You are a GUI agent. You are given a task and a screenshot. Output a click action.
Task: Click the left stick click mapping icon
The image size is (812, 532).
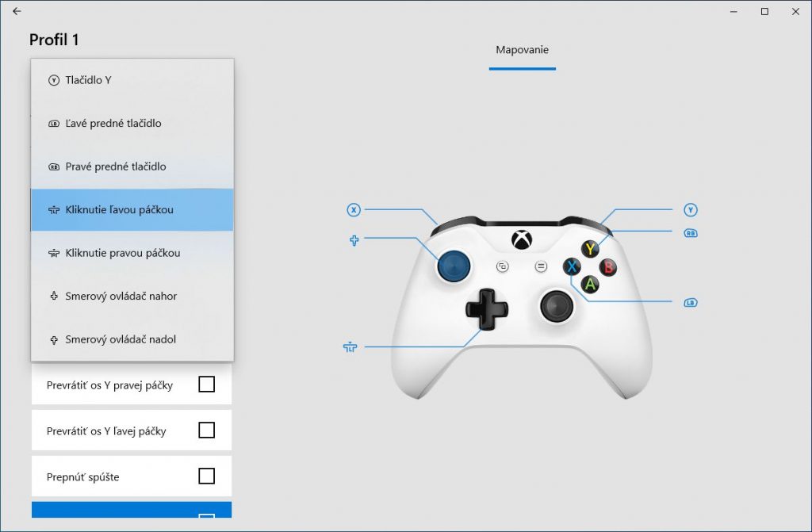point(350,347)
